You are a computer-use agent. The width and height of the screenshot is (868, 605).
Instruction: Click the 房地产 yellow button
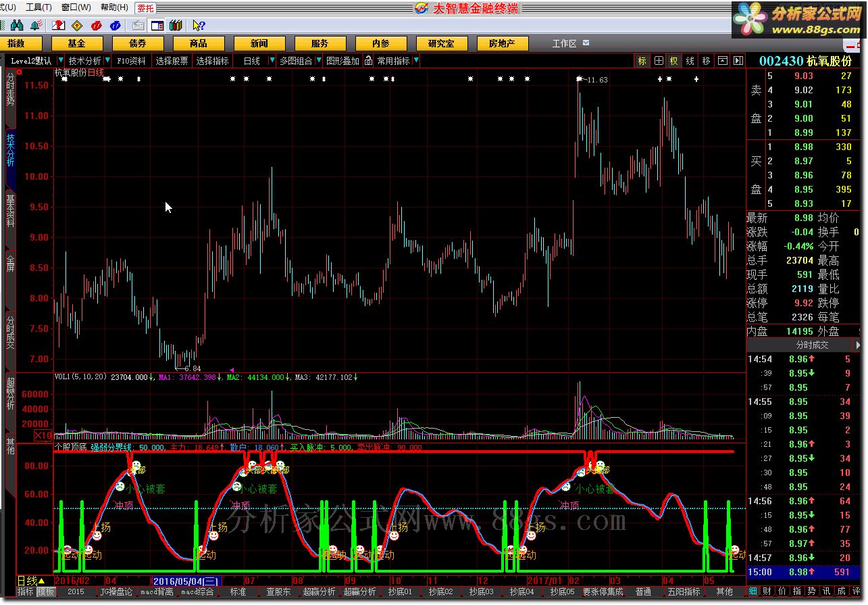coord(502,43)
